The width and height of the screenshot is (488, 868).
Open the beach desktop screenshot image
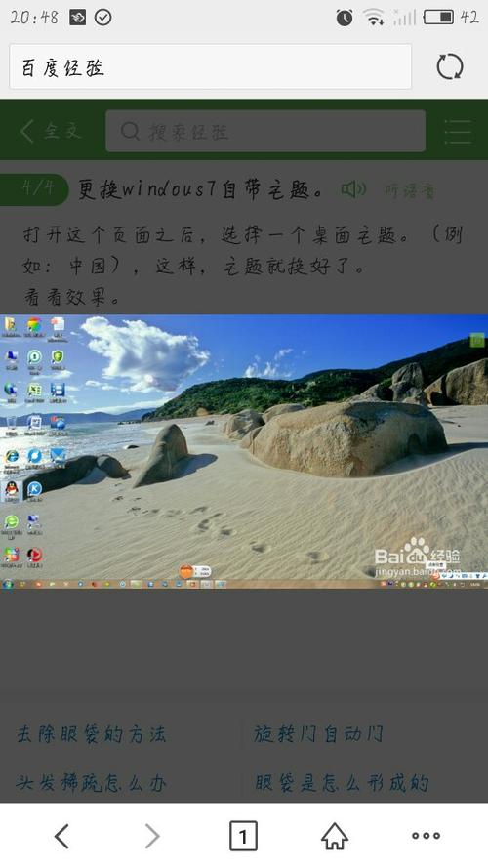tap(244, 452)
